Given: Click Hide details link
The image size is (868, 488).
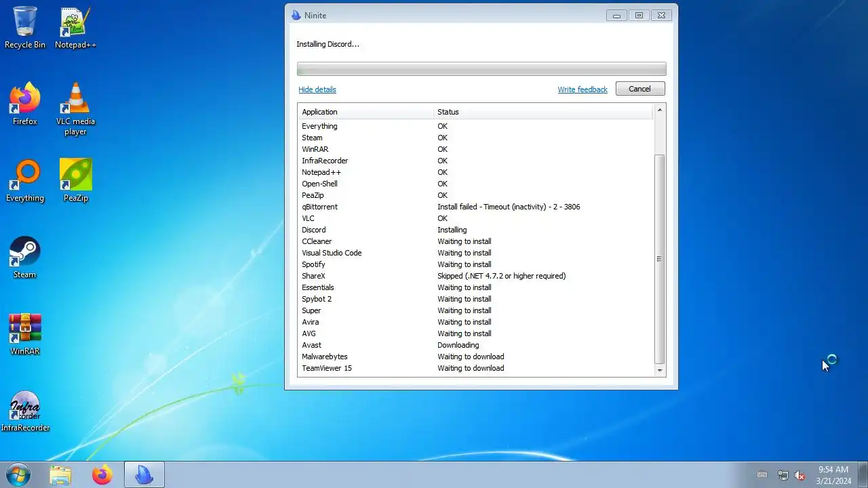Looking at the screenshot, I should [317, 89].
